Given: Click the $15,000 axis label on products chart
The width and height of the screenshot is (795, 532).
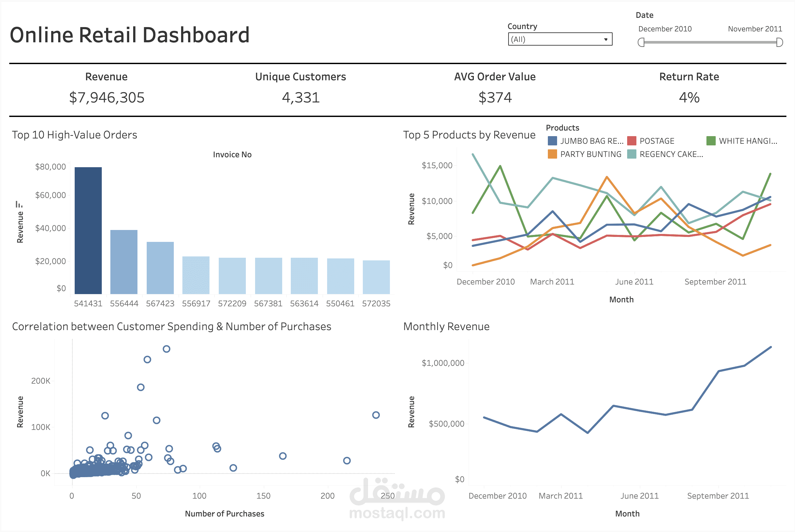Looking at the screenshot, I should (437, 166).
